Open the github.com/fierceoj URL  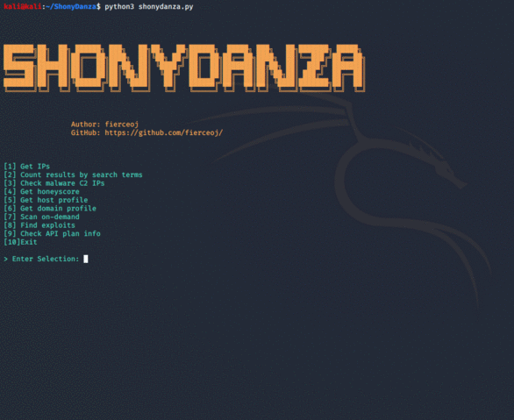pos(163,132)
